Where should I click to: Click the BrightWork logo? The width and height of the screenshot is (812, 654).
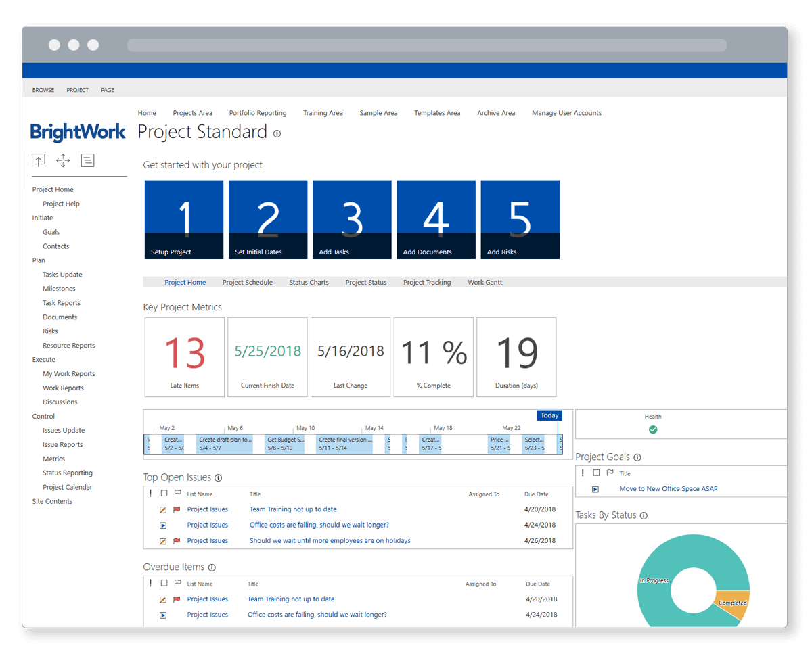point(78,132)
